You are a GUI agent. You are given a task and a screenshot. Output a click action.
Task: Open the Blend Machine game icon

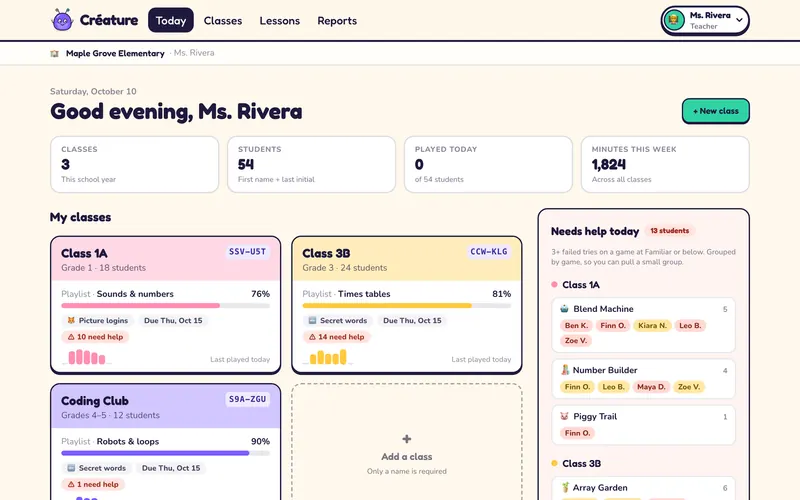pyautogui.click(x=564, y=309)
